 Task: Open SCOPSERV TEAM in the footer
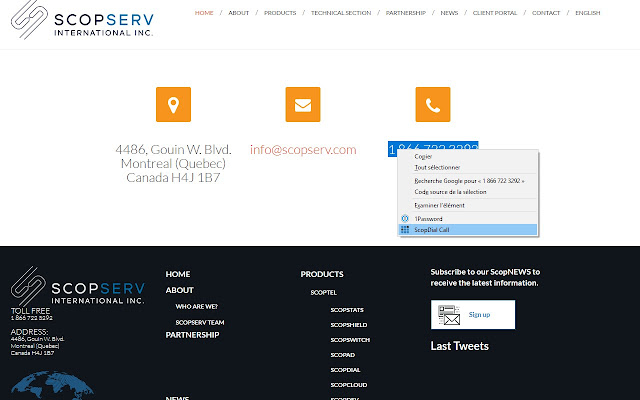[200, 322]
